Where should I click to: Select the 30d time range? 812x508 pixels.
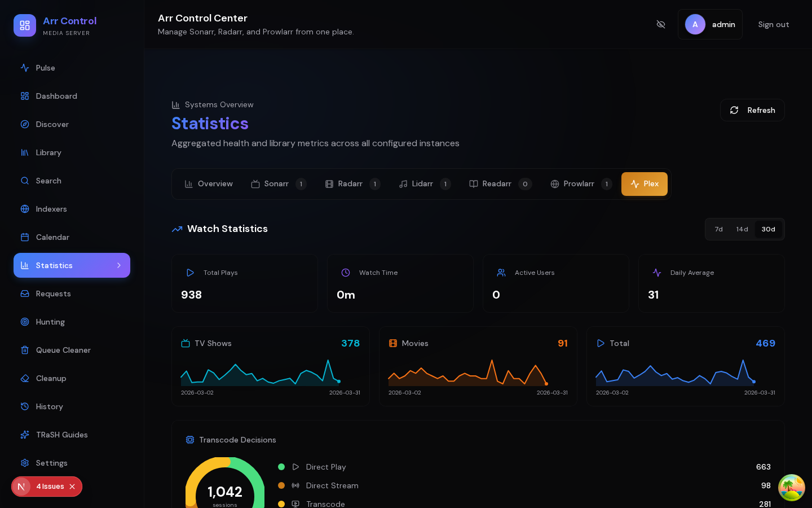(x=768, y=229)
